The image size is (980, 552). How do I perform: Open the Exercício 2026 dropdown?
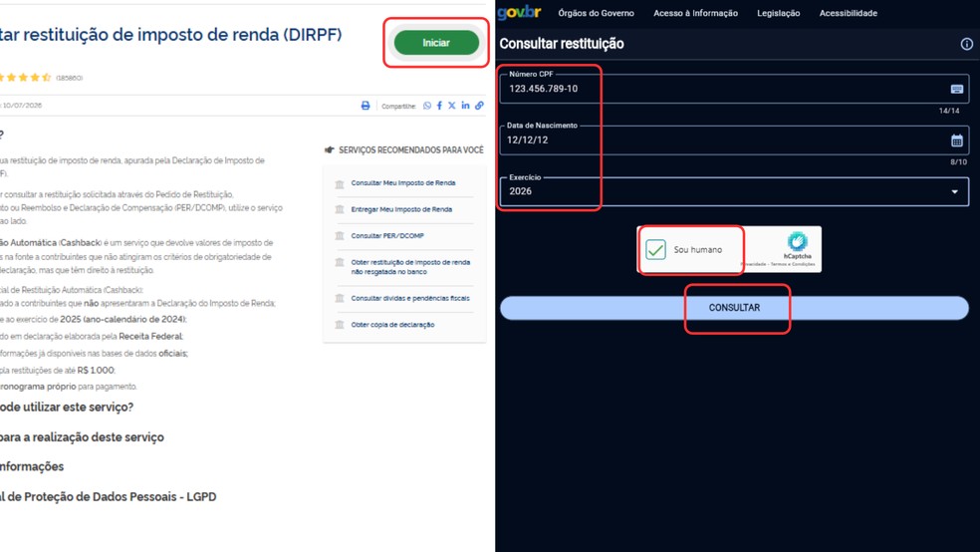[x=734, y=191]
